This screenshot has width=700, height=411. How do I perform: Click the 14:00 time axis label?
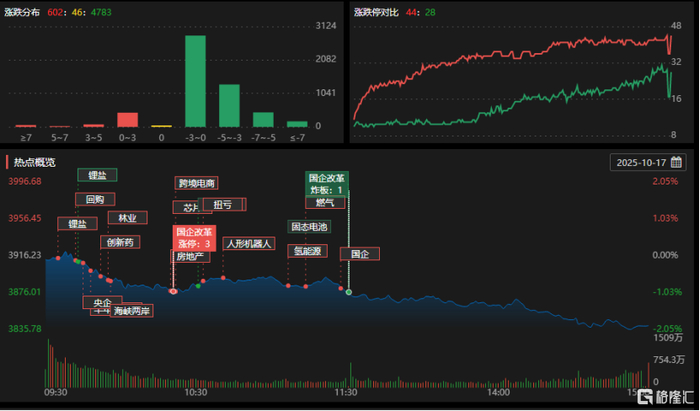[498, 392]
